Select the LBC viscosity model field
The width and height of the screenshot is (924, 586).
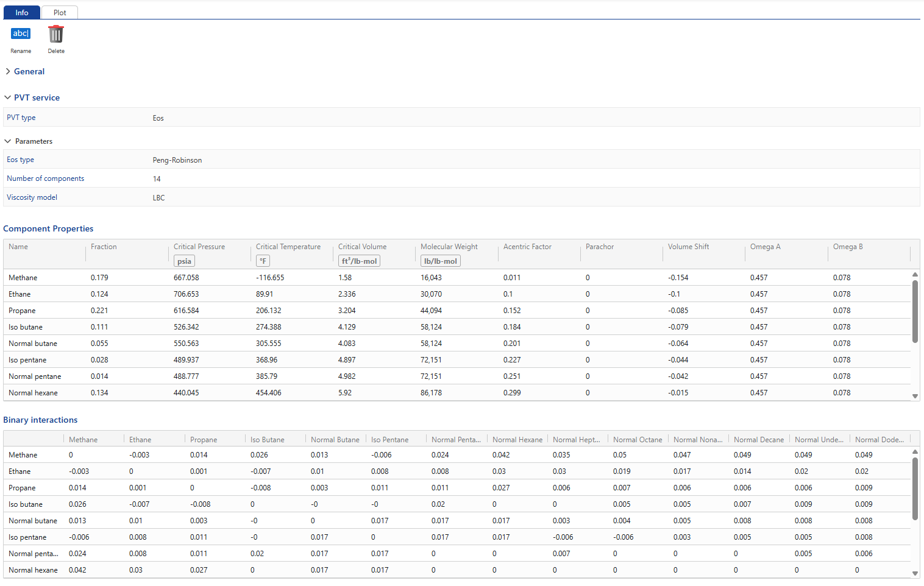159,198
